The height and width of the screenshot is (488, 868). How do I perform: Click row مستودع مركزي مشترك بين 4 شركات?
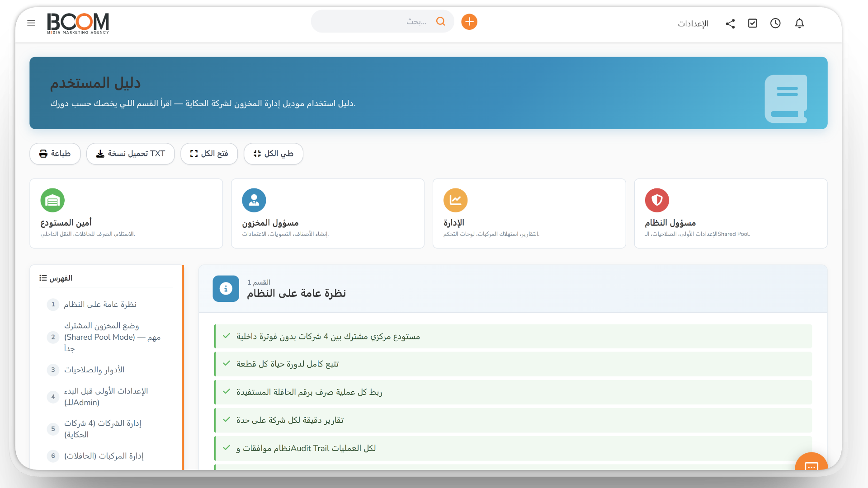(x=513, y=336)
